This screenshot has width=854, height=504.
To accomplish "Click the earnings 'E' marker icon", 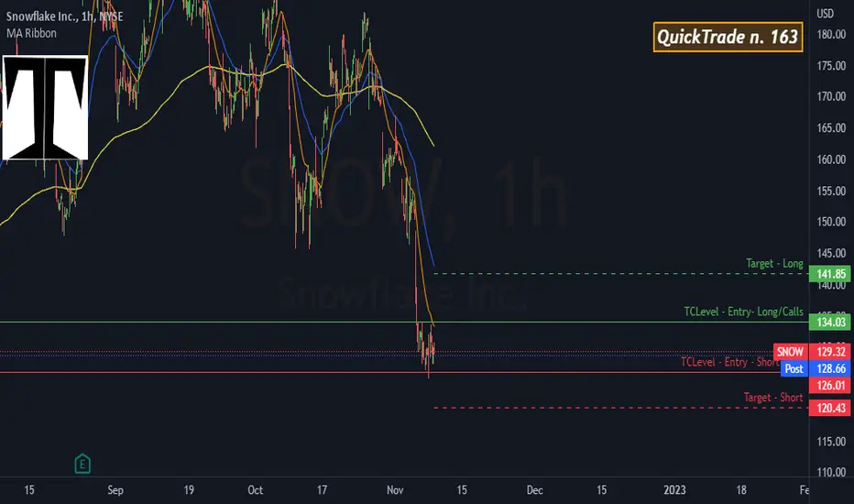I will coord(82,464).
